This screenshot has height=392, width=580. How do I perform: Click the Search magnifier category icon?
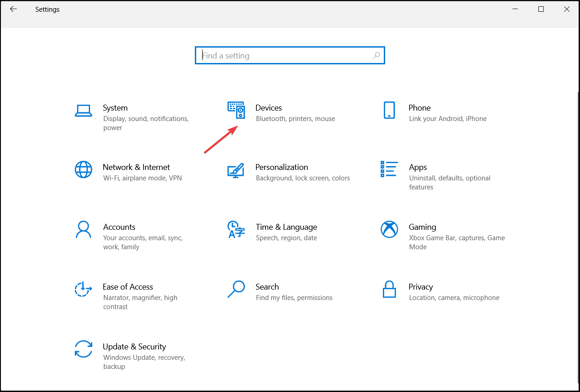(x=236, y=289)
